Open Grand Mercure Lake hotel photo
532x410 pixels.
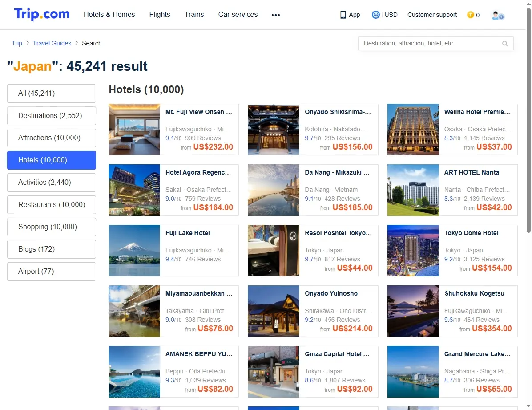[x=413, y=371]
